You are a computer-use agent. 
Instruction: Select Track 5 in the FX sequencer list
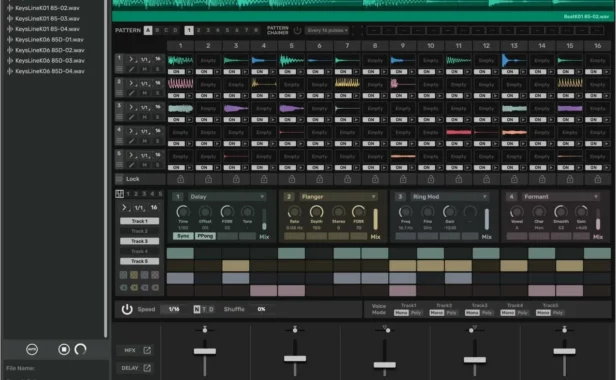pyautogui.click(x=139, y=261)
